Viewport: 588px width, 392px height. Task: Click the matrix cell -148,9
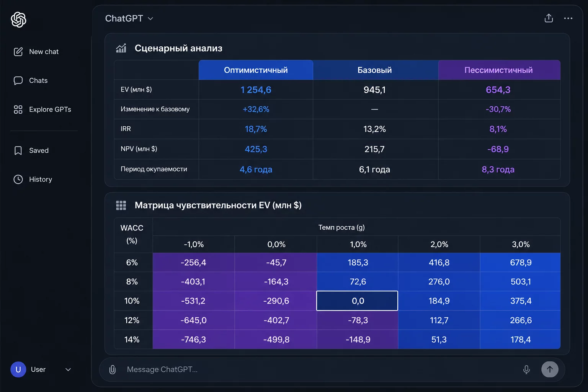coord(358,340)
